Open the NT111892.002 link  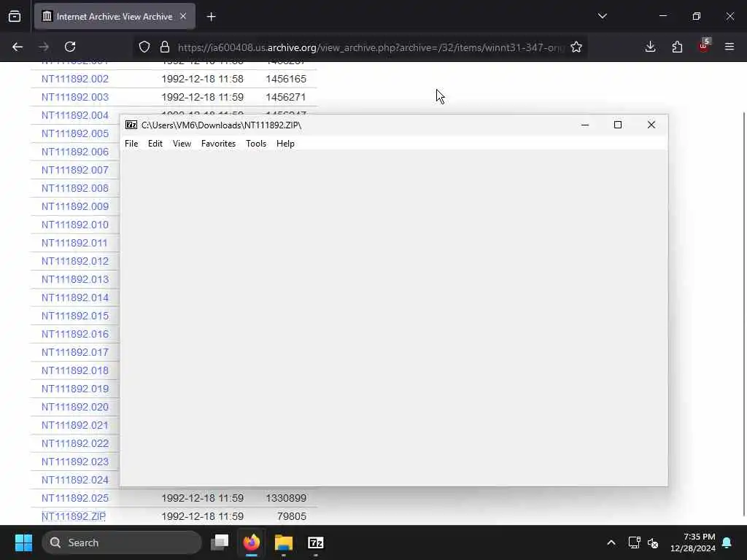pyautogui.click(x=75, y=79)
